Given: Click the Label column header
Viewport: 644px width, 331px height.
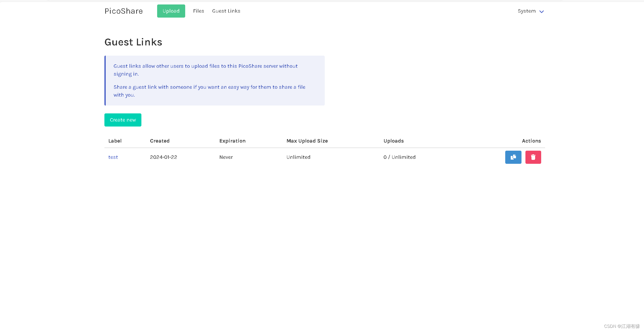Looking at the screenshot, I should (115, 141).
